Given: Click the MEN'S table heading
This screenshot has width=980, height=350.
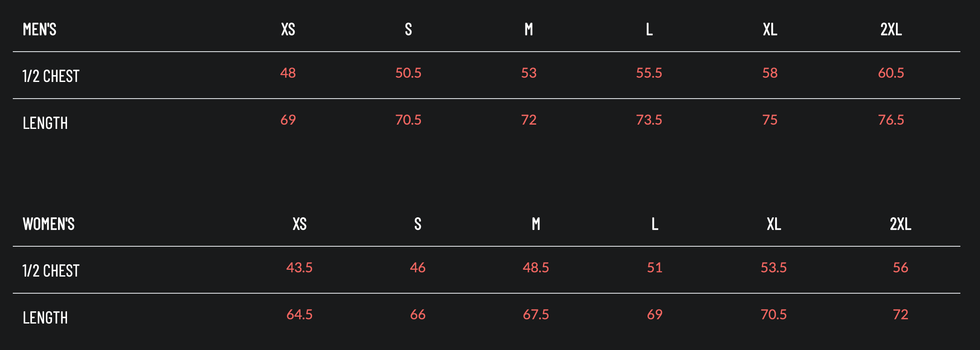Looking at the screenshot, I should tap(40, 29).
